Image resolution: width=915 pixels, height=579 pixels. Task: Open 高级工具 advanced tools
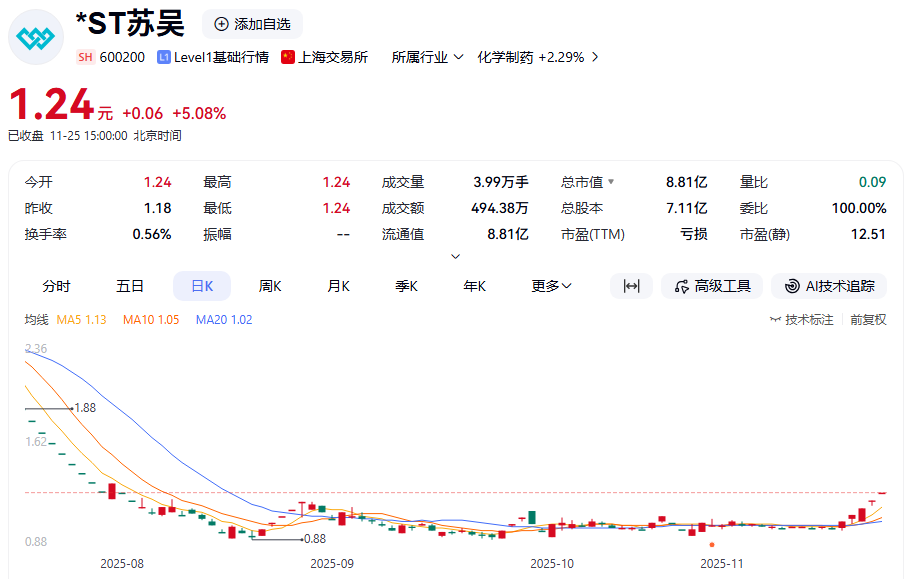pyautogui.click(x=712, y=286)
